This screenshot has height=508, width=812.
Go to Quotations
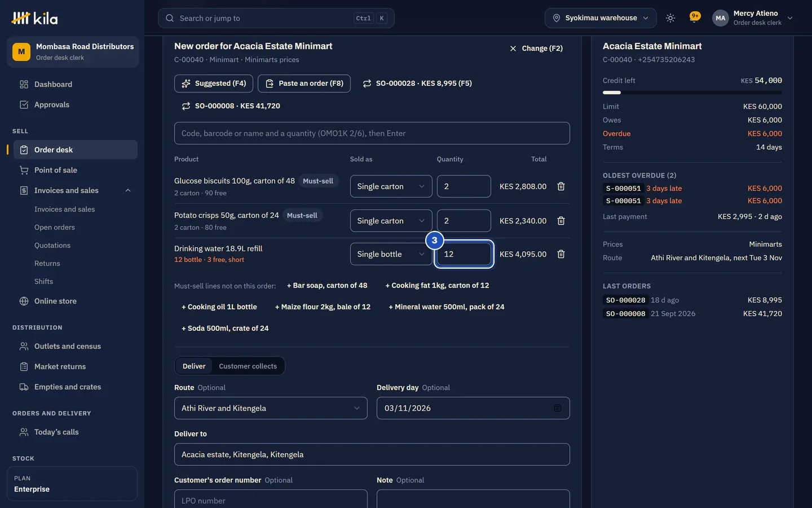(52, 245)
